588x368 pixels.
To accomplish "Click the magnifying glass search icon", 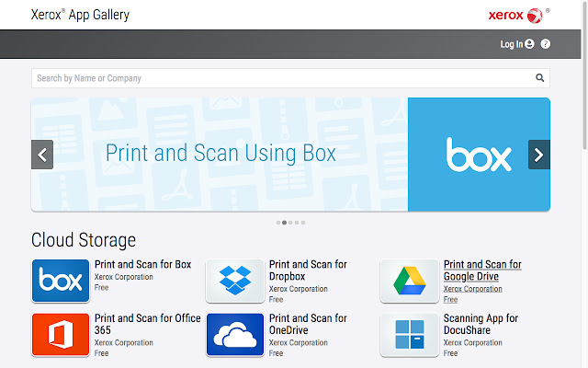I will [x=539, y=77].
